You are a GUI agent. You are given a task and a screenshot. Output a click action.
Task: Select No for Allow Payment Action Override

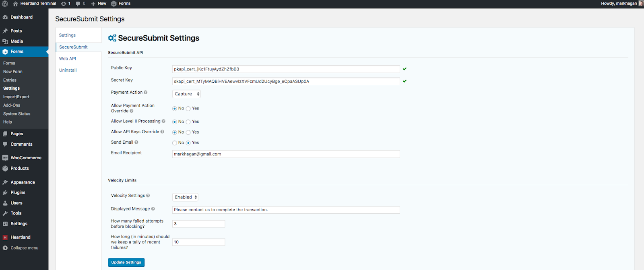175,109
